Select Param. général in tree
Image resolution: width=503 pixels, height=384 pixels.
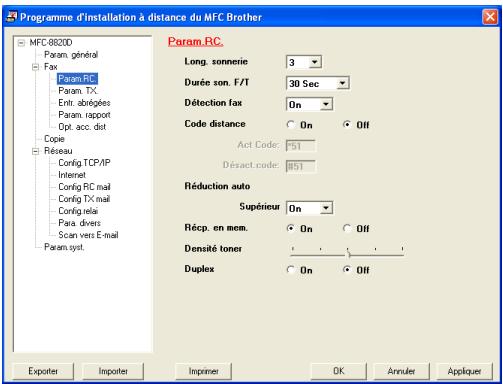71,55
